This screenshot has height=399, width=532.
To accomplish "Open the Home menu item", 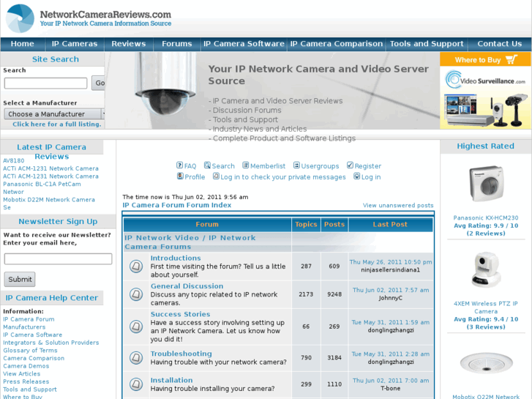I will tap(23, 44).
